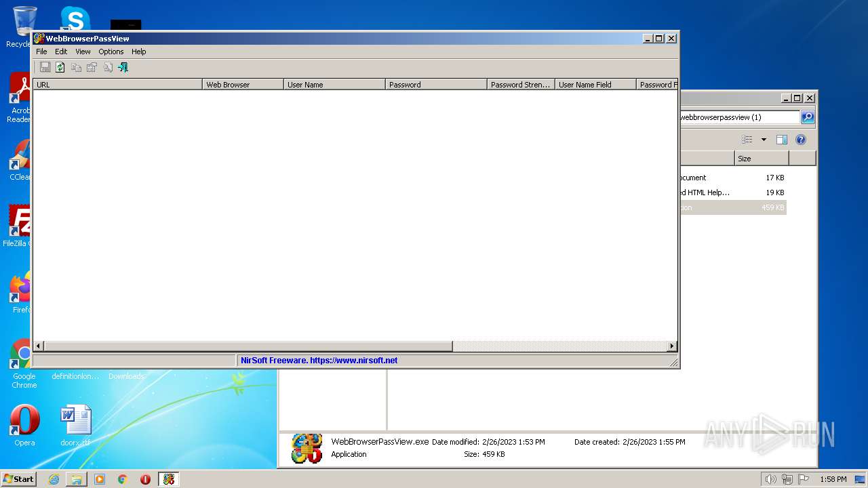Launch Internet Explorer from taskbar
Viewport: 868px width, 488px height.
pos(54,479)
